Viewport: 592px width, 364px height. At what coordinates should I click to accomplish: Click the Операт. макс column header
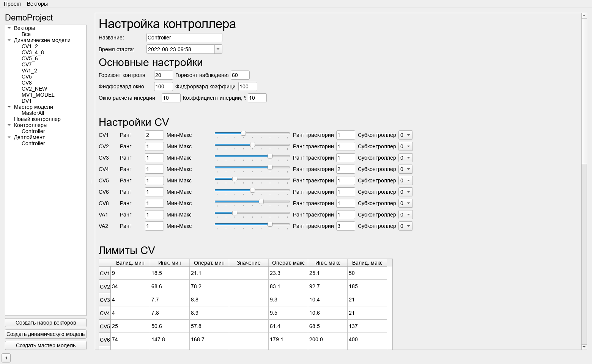pos(288,263)
